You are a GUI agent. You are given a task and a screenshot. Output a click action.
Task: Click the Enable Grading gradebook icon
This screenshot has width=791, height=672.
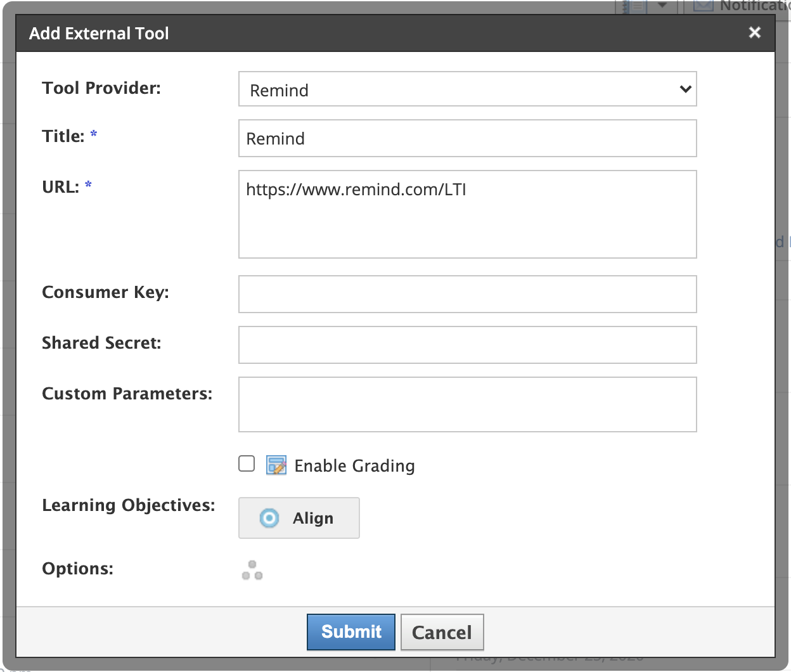click(x=276, y=465)
